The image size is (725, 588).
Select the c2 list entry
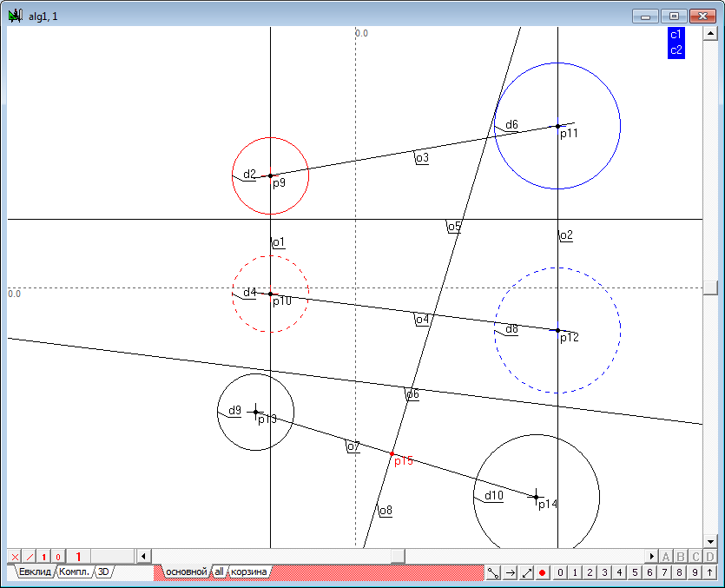[676, 50]
